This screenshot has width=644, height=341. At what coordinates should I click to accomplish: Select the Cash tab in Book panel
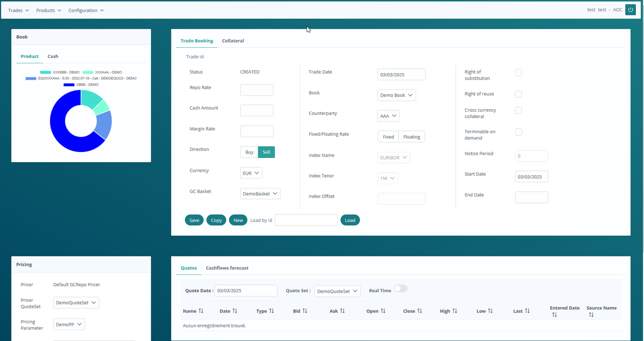coord(53,56)
